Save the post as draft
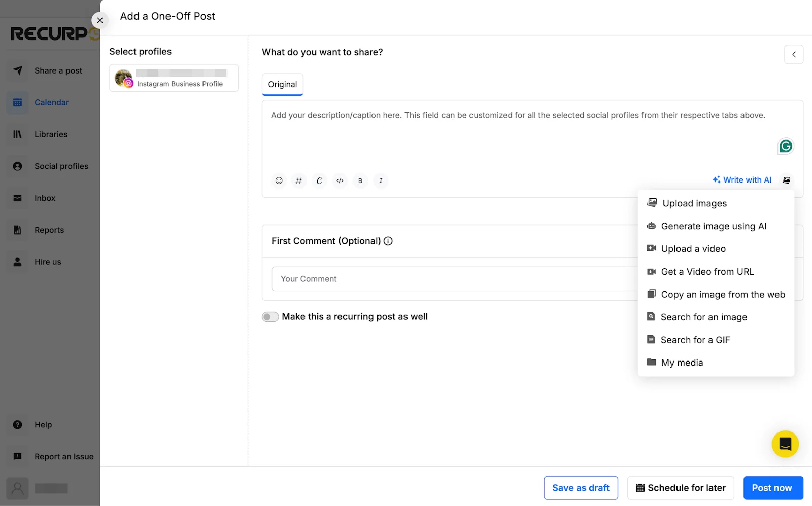The width and height of the screenshot is (812, 506). pyautogui.click(x=581, y=487)
